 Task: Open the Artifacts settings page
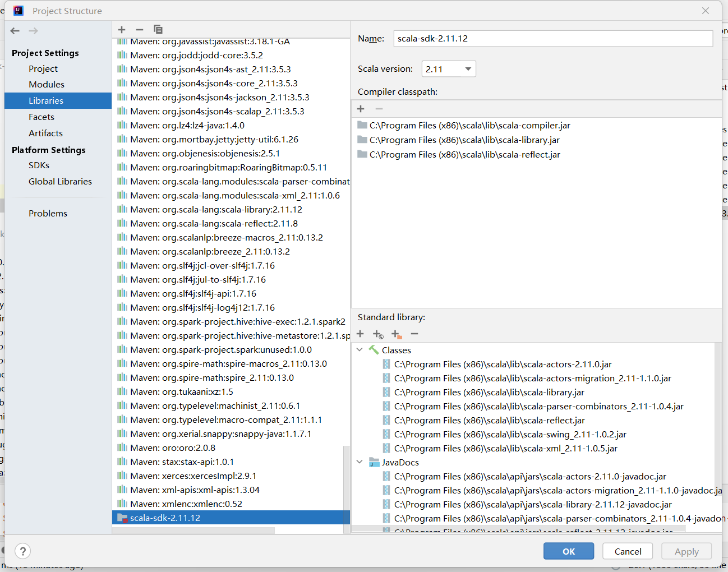tap(45, 133)
